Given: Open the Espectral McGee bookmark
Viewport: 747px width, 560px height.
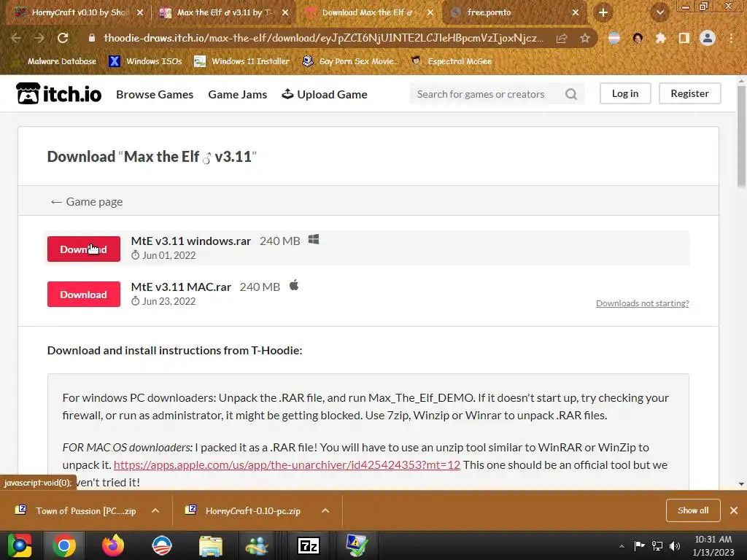Looking at the screenshot, I should click(451, 61).
